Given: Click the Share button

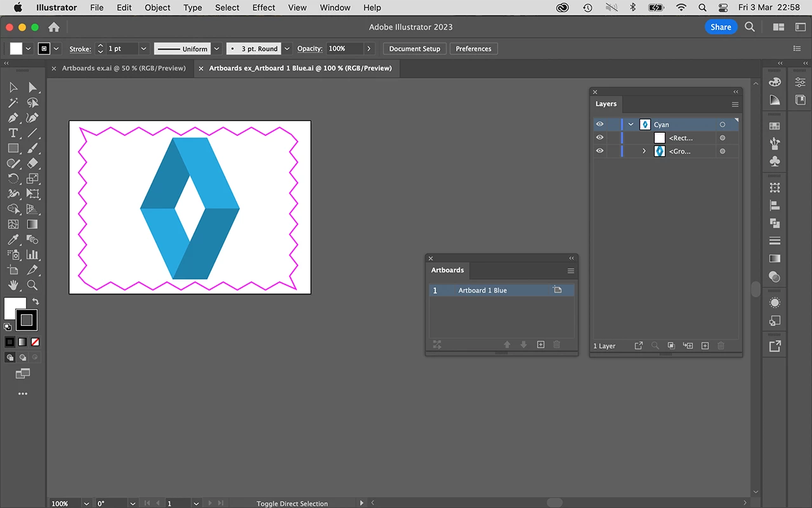Looking at the screenshot, I should (721, 27).
